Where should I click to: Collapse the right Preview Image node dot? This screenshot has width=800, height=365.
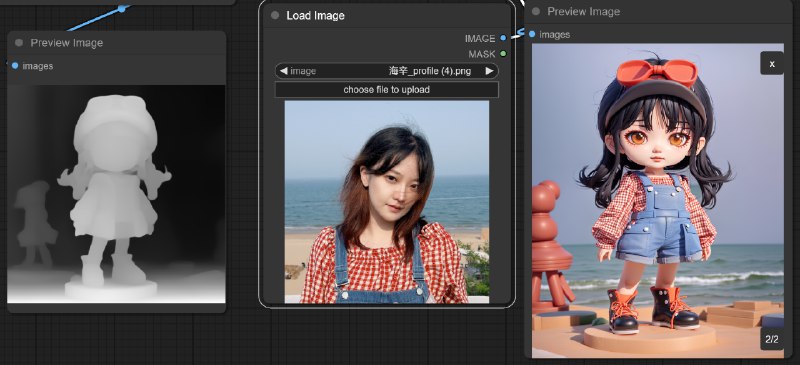[536, 11]
